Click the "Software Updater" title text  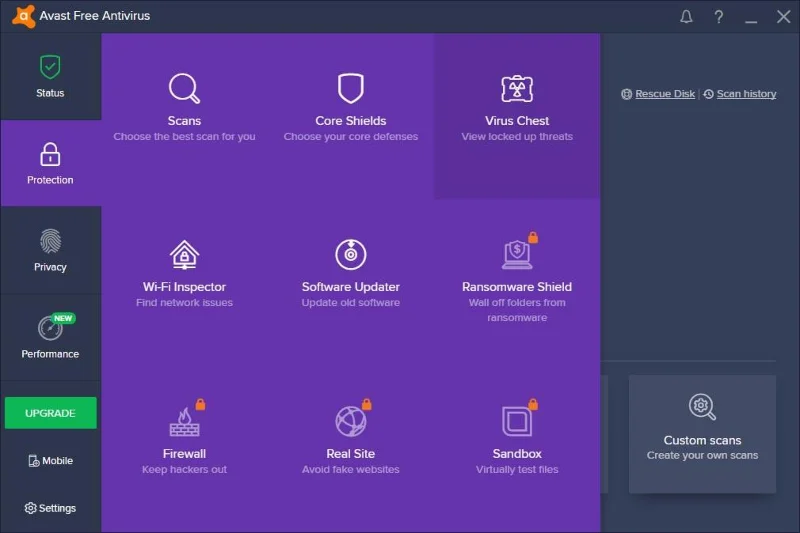(x=351, y=287)
